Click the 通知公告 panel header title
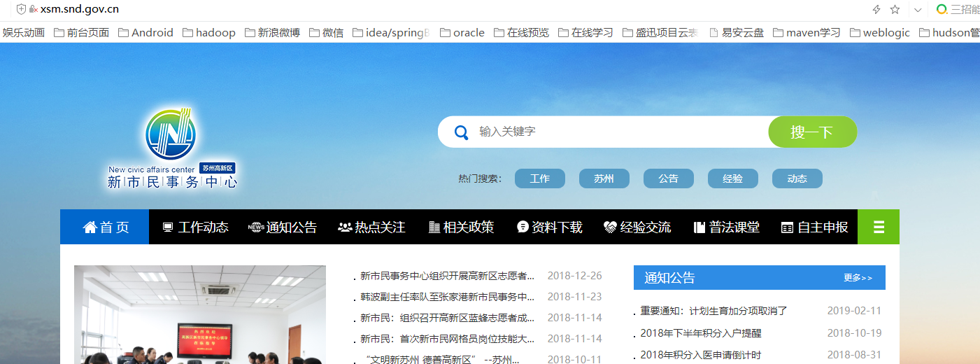Screen dimensions: 980x364 coord(669,278)
